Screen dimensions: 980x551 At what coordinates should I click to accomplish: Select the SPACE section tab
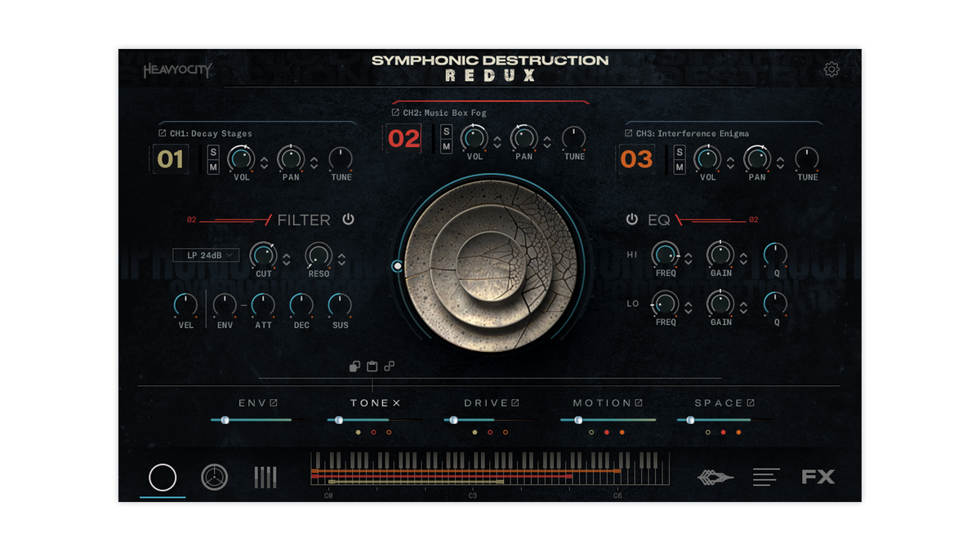coord(719,403)
